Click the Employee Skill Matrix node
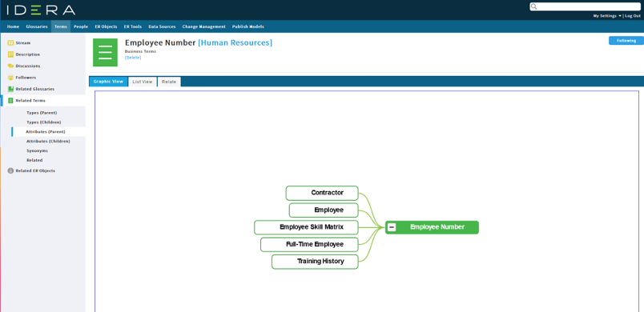 (x=307, y=227)
